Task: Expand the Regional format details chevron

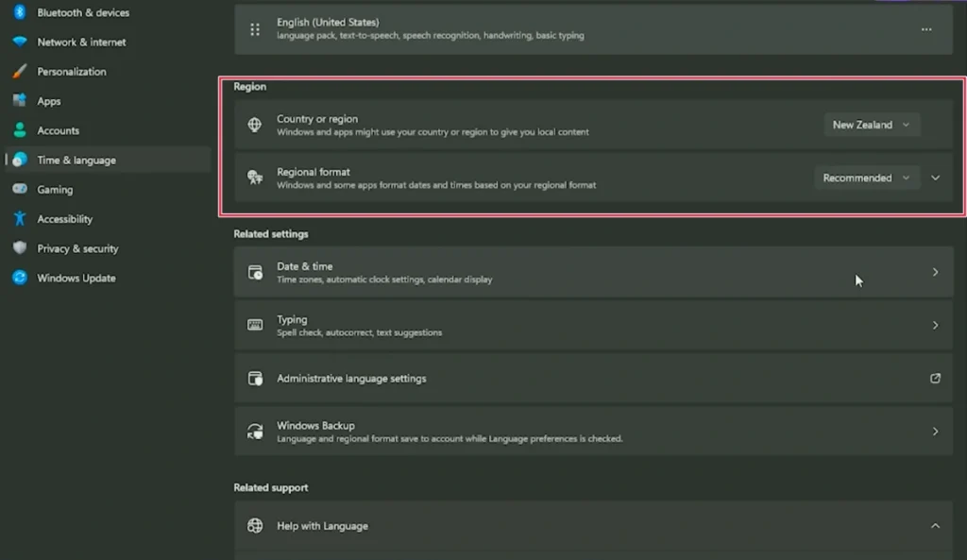Action: point(935,178)
